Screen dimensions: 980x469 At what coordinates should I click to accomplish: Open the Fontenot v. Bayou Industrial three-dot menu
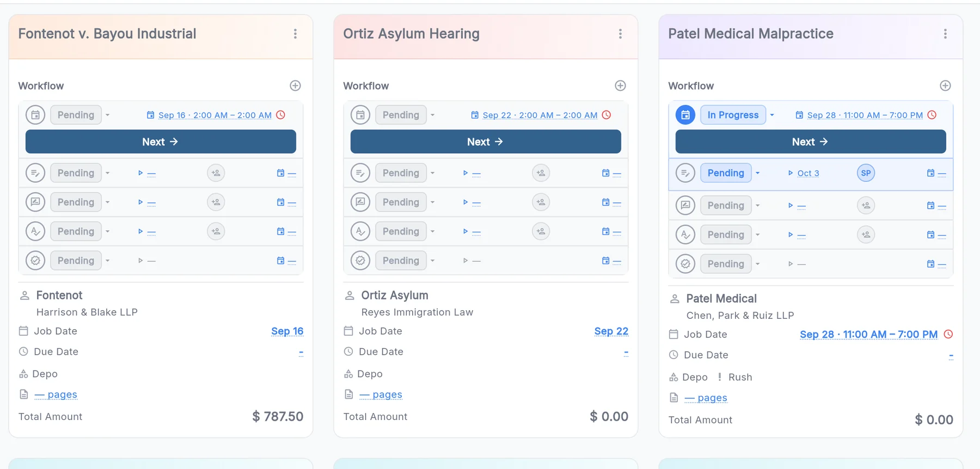tap(295, 34)
